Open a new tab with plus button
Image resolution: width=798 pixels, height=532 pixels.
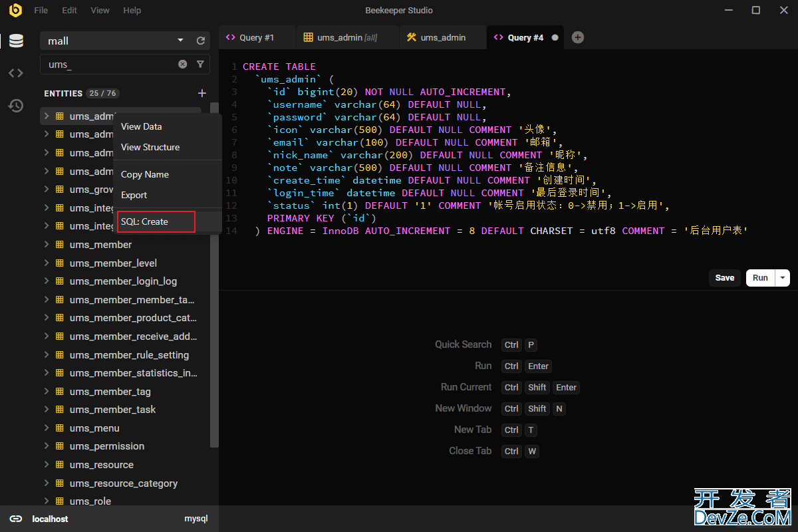(x=578, y=37)
